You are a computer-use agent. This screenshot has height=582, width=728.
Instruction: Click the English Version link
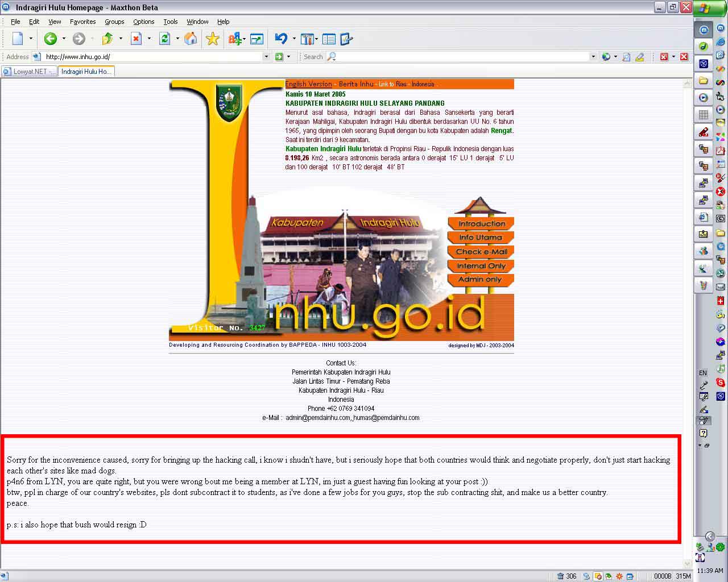click(x=308, y=84)
